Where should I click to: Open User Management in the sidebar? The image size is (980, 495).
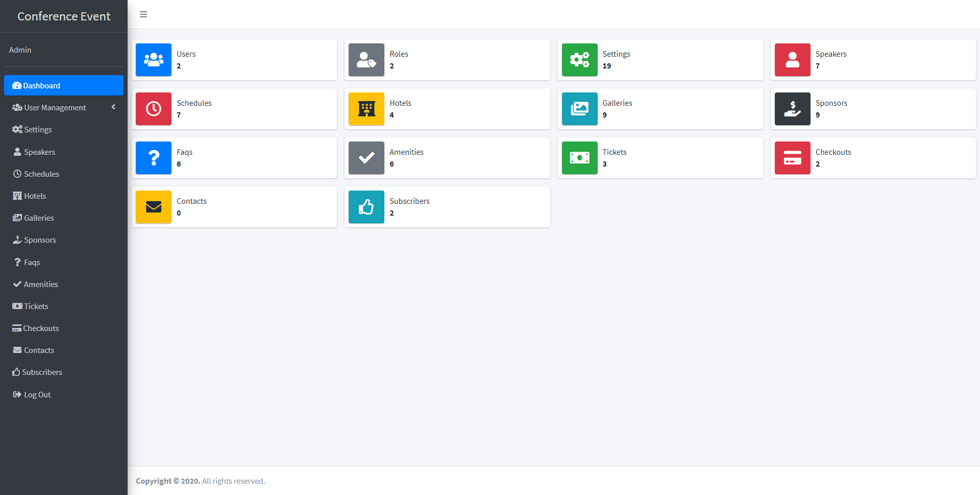[x=64, y=107]
